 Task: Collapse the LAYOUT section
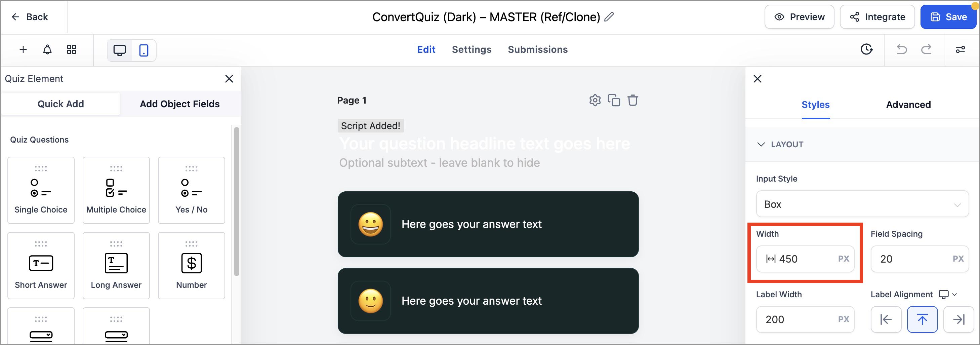point(761,144)
